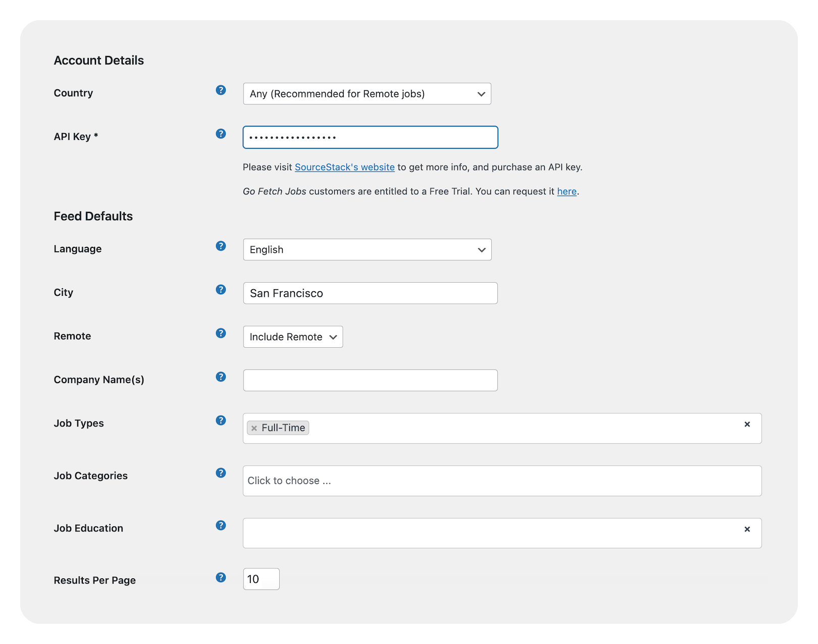Click the Free Trial request 'here' link

point(567,191)
